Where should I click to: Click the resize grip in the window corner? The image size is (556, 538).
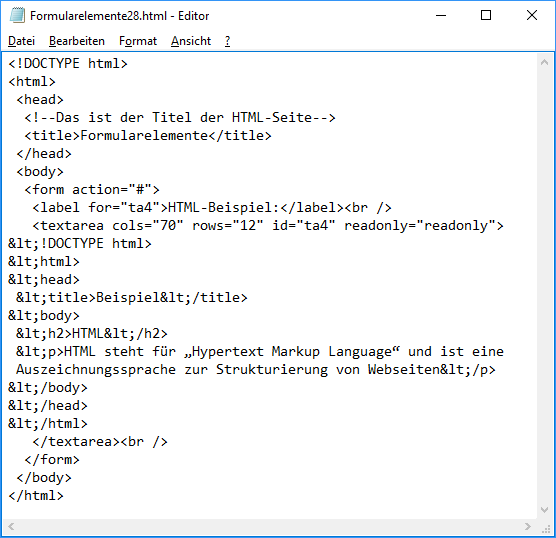coord(545,528)
